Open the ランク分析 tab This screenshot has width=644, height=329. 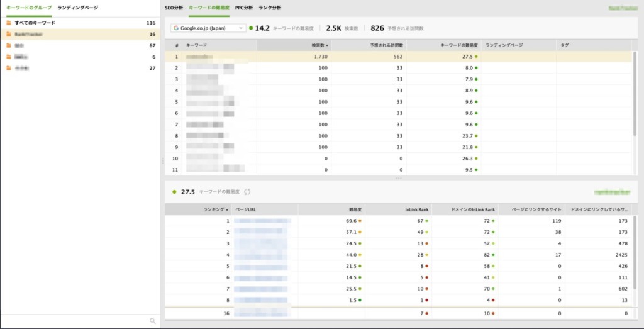(270, 8)
